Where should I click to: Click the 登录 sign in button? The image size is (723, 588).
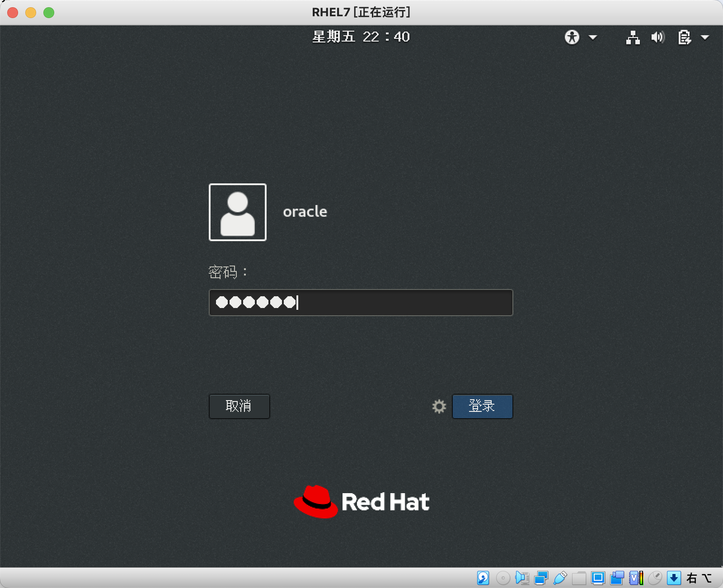pos(483,406)
